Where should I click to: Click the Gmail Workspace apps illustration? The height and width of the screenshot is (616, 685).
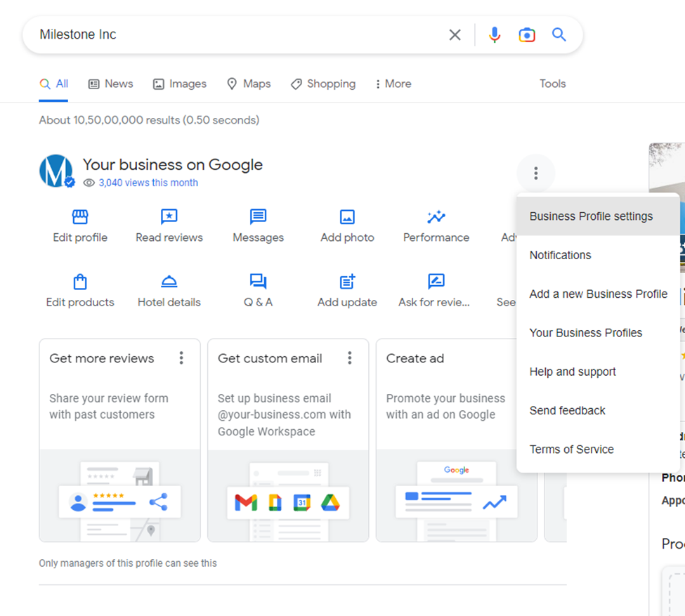(288, 496)
